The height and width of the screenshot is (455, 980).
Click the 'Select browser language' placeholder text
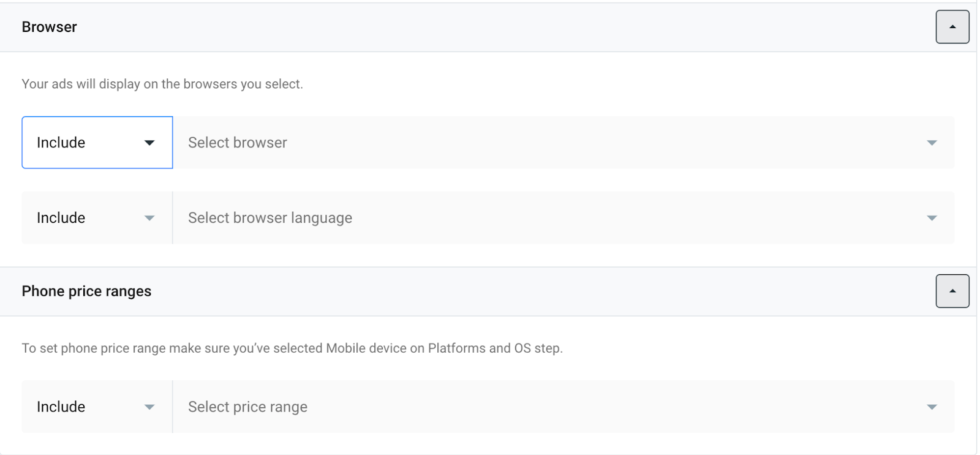pos(270,218)
